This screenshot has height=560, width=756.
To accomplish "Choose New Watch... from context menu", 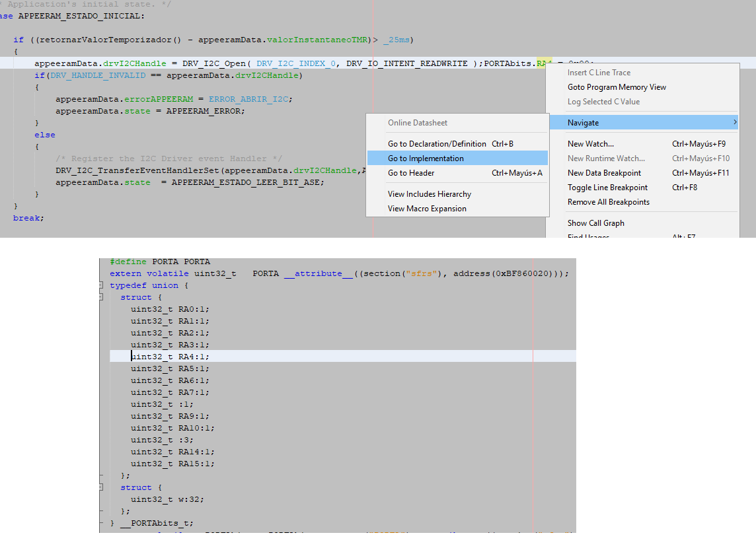I will point(643,143).
